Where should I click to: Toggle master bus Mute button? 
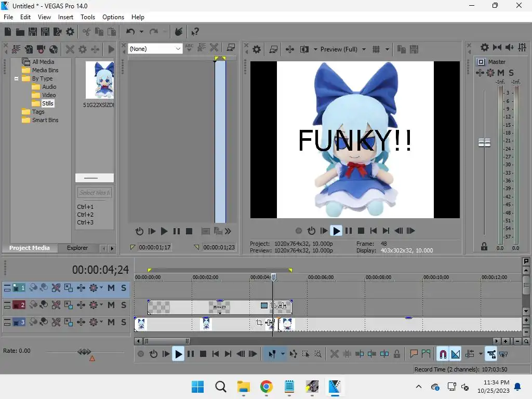(500, 73)
